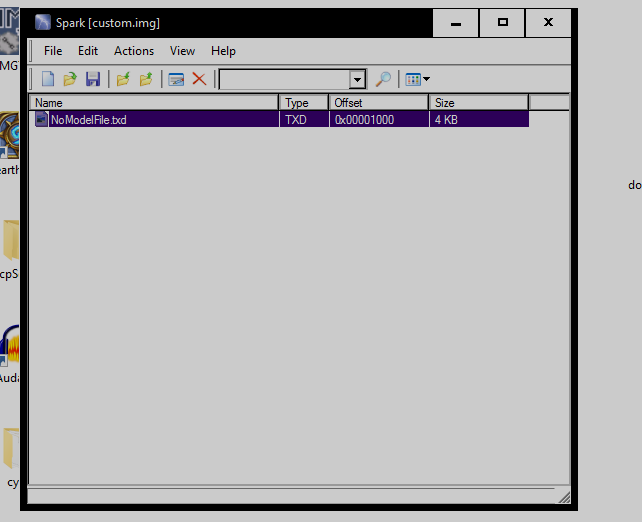
Task: Save the archive with the floppy disk icon
Action: 93,79
